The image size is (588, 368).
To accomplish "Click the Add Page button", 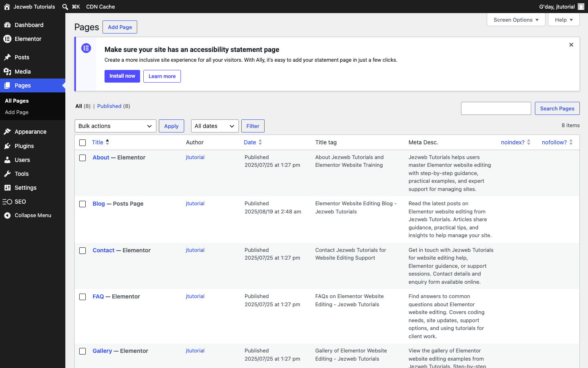I will pos(120,27).
